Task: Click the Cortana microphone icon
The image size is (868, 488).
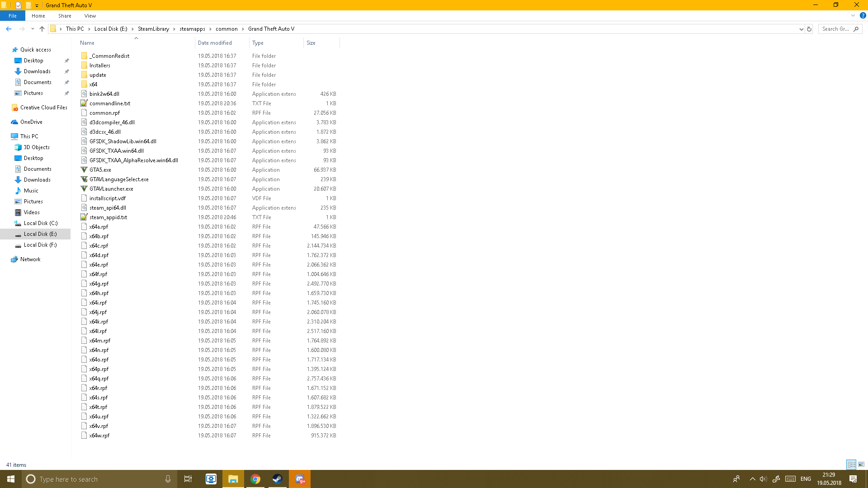Action: 168,479
